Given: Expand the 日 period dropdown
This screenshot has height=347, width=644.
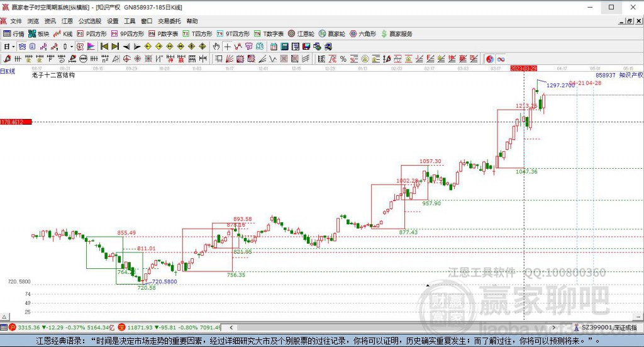Looking at the screenshot, I should click(13, 47).
